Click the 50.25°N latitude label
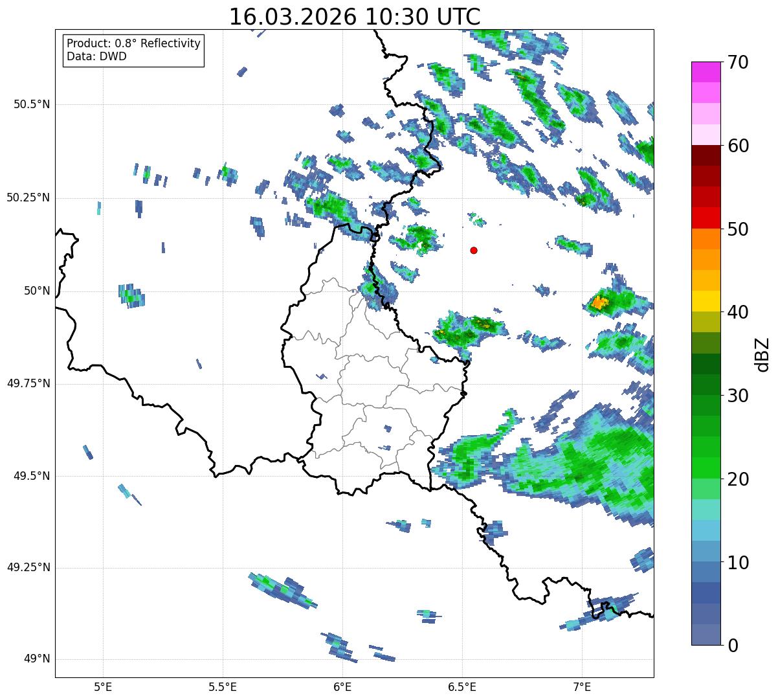The width and height of the screenshot is (778, 700). coord(28,198)
